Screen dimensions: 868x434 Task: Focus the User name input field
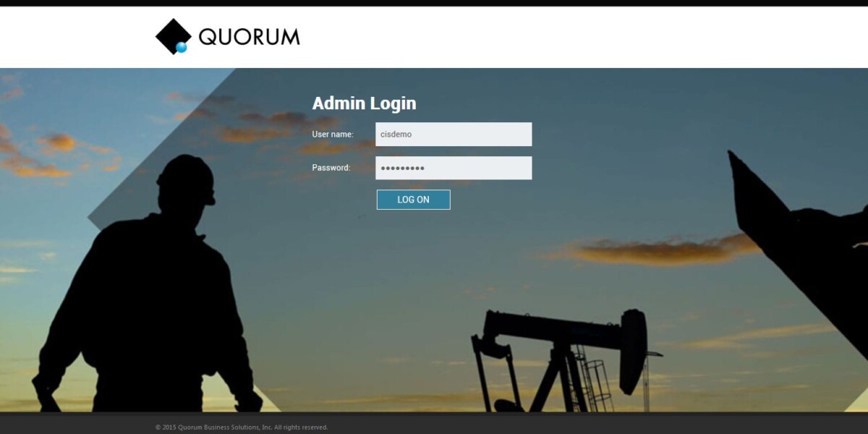(454, 134)
